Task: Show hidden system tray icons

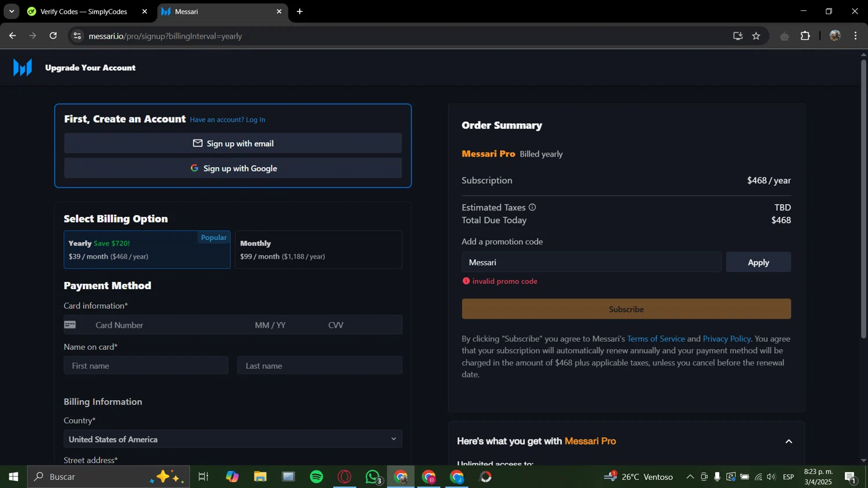Action: click(x=690, y=477)
